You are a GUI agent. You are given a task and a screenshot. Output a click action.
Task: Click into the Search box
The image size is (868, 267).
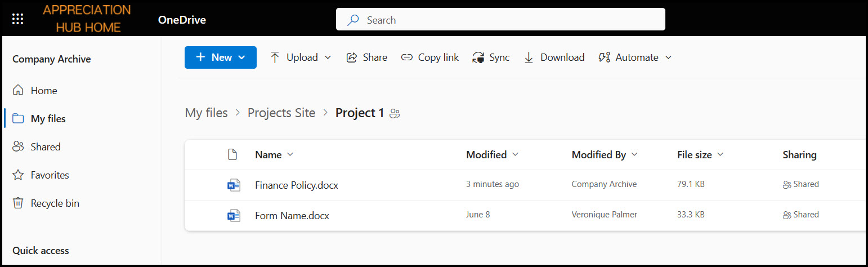coord(500,20)
